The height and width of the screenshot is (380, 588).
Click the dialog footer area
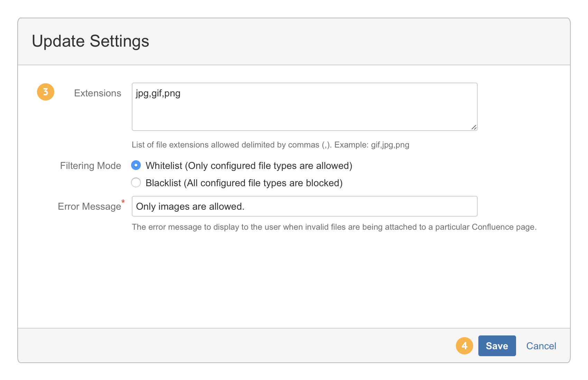tap(242, 345)
